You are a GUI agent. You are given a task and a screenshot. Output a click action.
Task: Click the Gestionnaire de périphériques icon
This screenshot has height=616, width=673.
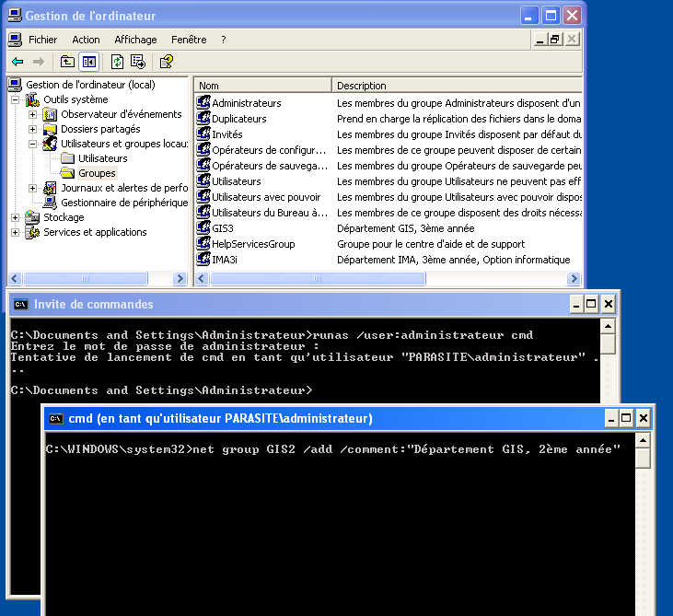pyautogui.click(x=51, y=203)
